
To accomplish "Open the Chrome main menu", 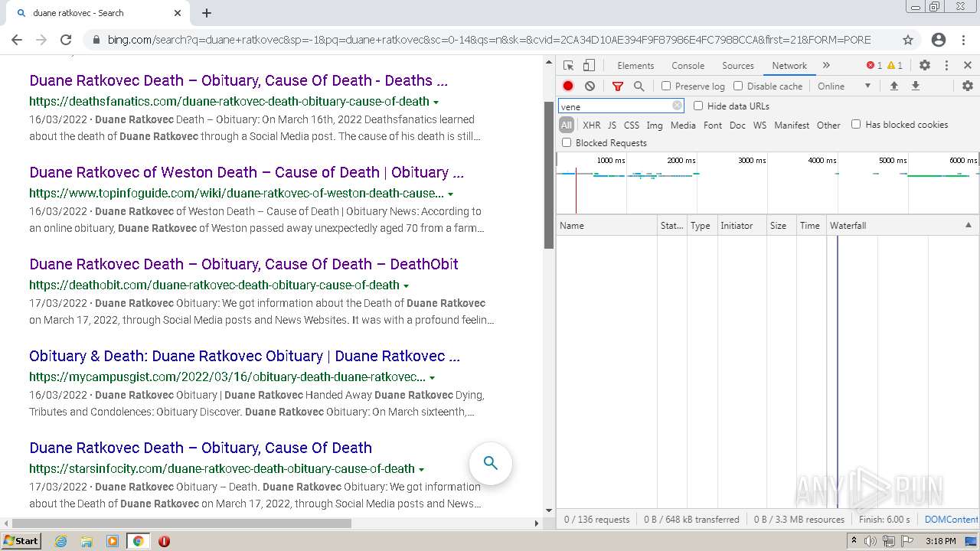I will (963, 40).
